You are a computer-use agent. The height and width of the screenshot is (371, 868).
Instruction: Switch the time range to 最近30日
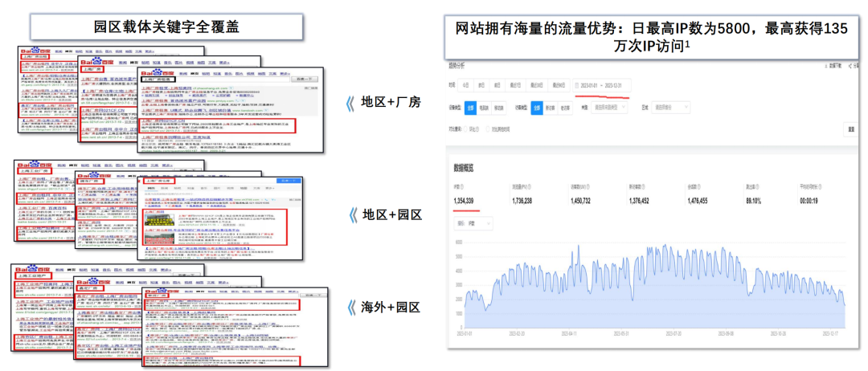pos(537,86)
